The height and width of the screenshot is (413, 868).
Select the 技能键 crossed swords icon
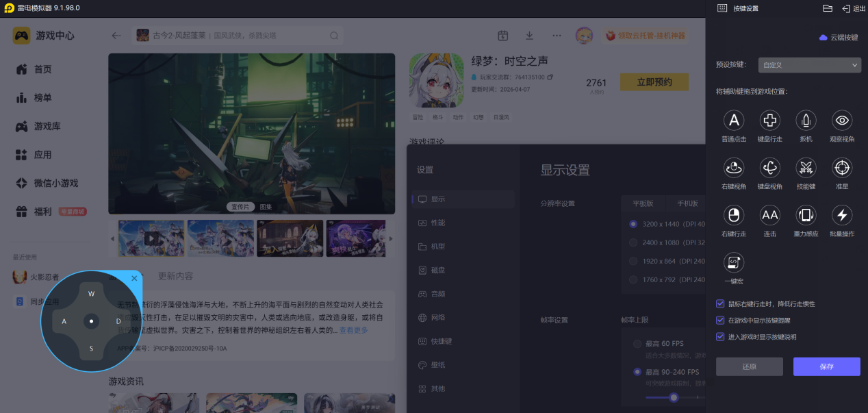[x=806, y=168]
